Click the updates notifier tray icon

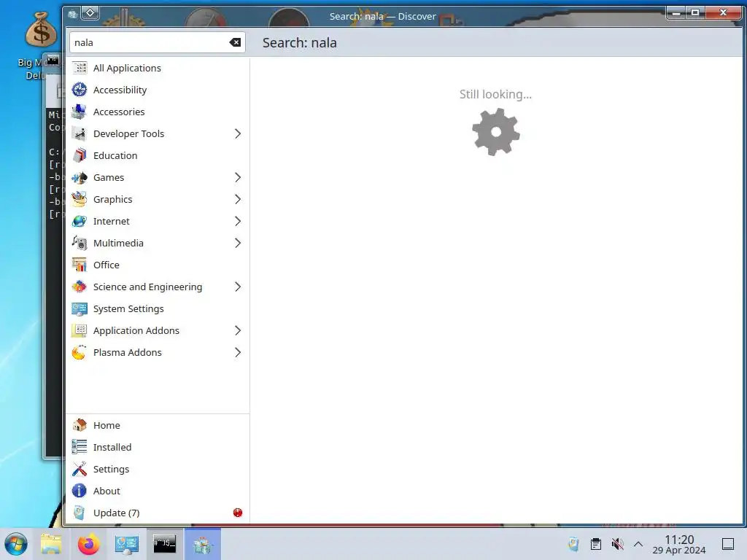573,544
